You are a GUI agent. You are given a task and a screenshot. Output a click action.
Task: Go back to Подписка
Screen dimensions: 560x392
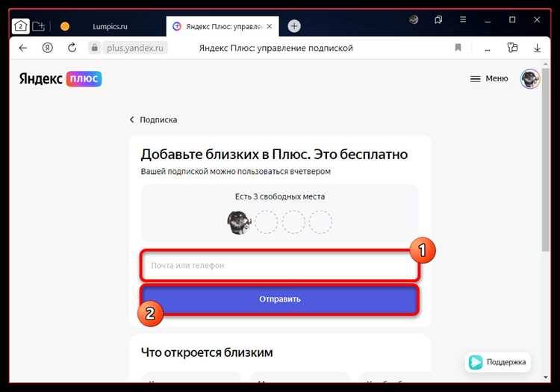(153, 120)
